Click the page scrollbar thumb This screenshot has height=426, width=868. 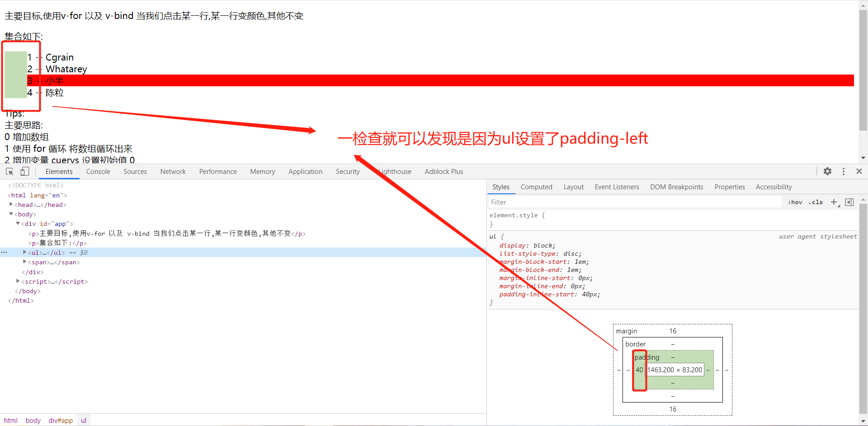(x=863, y=70)
